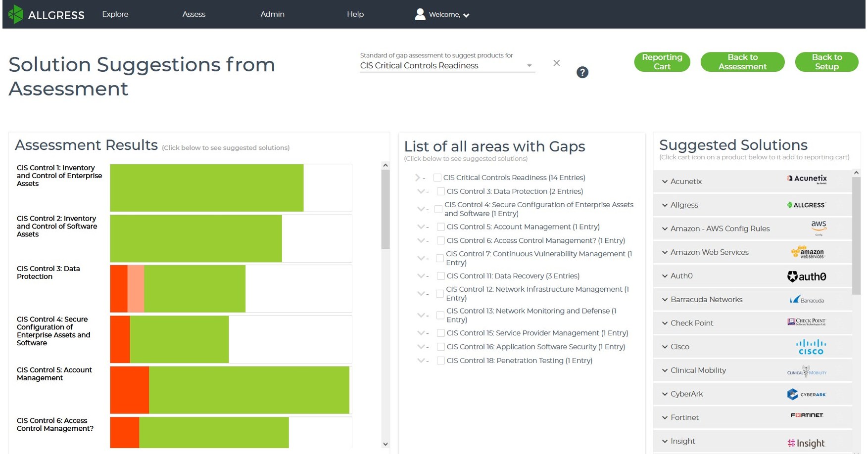Viewport: 868px width, 454px height.
Task: Expand the Fortinet solutions entry
Action: 665,417
